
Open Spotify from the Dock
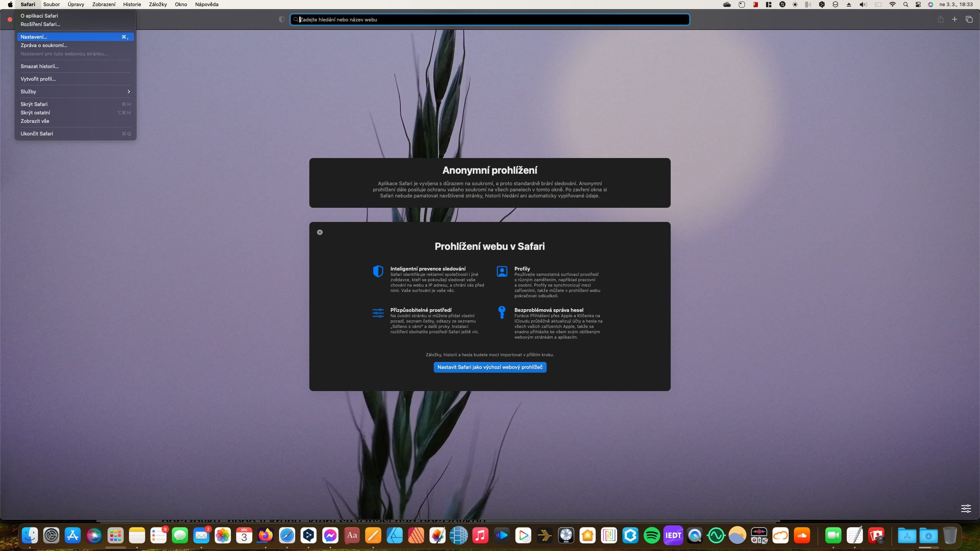coord(652,535)
